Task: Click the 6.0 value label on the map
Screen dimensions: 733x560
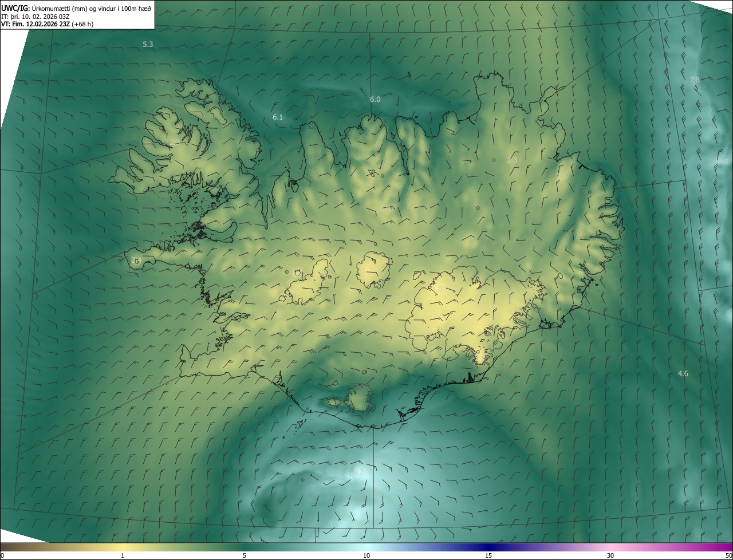Action: 375,99
